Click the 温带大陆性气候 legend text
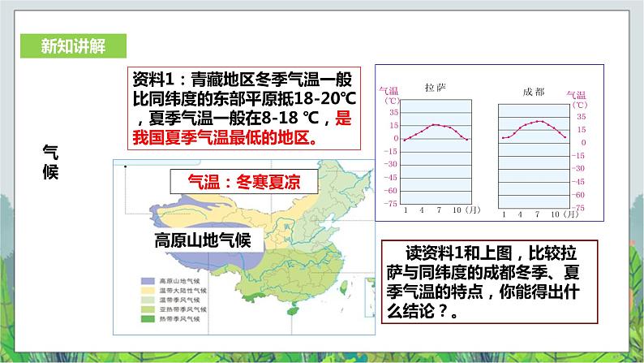 point(182,291)
